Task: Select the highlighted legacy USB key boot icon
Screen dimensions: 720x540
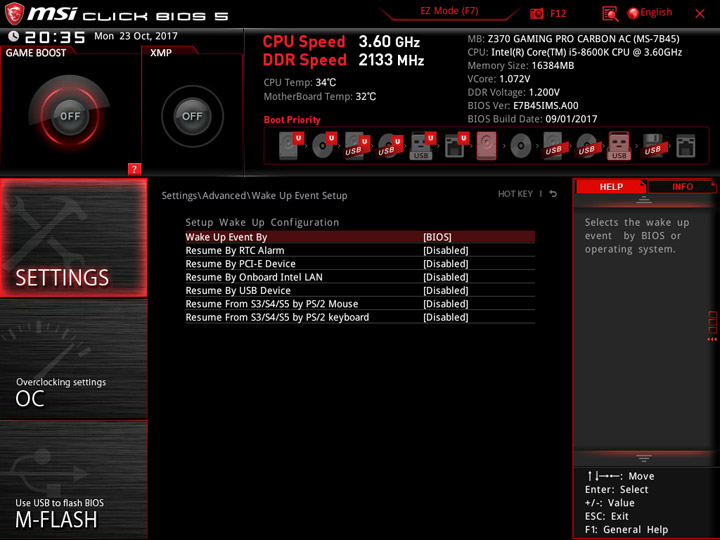Action: [x=619, y=146]
